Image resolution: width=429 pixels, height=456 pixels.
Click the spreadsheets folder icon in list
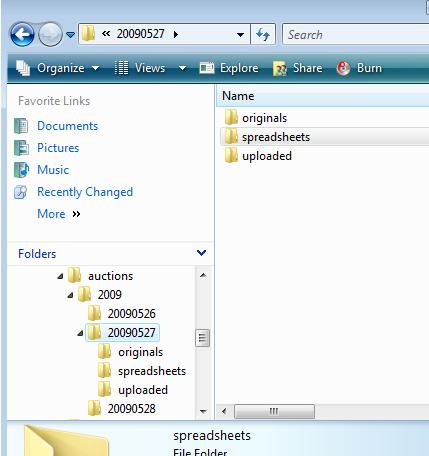(231, 136)
